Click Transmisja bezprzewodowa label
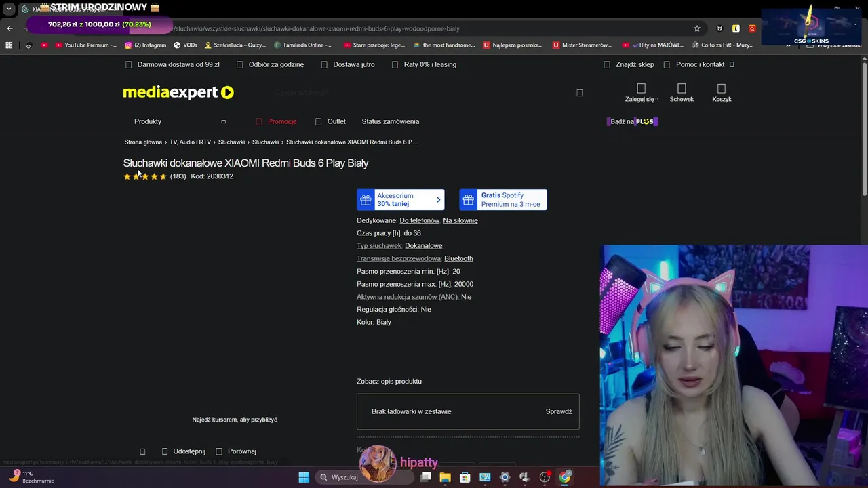This screenshot has width=868, height=488. click(x=399, y=258)
